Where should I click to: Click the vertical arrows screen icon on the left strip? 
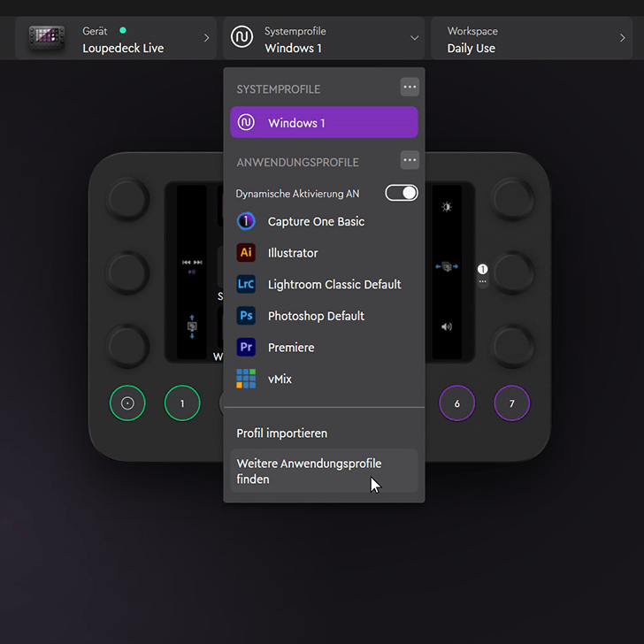coord(192,327)
